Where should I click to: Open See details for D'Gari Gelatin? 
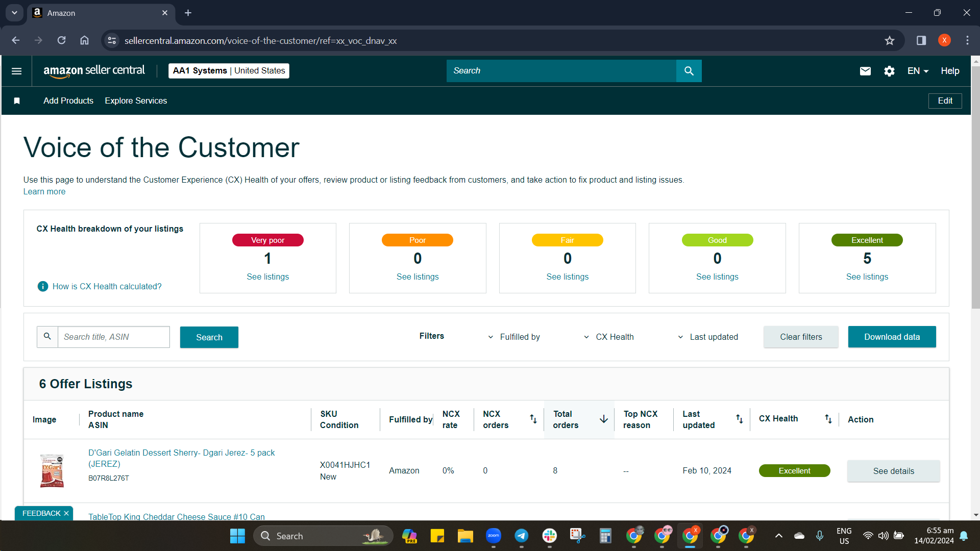pos(893,471)
